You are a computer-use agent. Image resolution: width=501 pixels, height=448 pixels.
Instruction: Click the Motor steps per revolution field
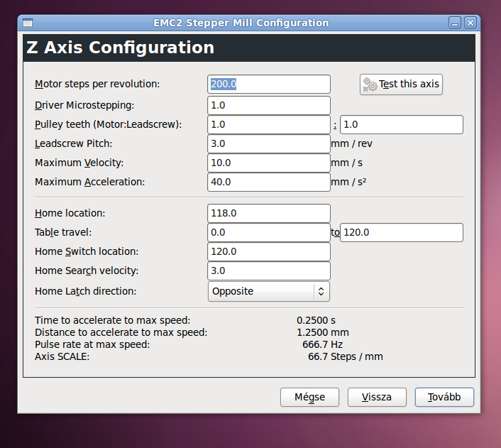(269, 84)
